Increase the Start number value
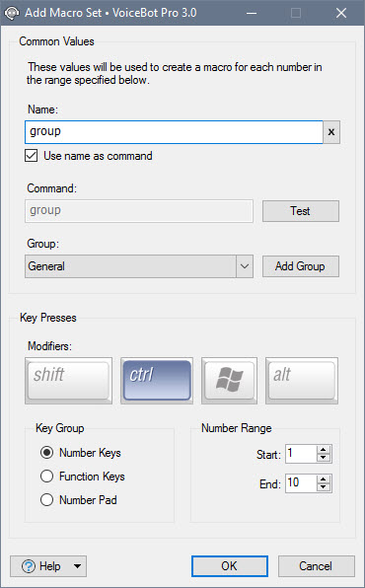 pyautogui.click(x=323, y=449)
